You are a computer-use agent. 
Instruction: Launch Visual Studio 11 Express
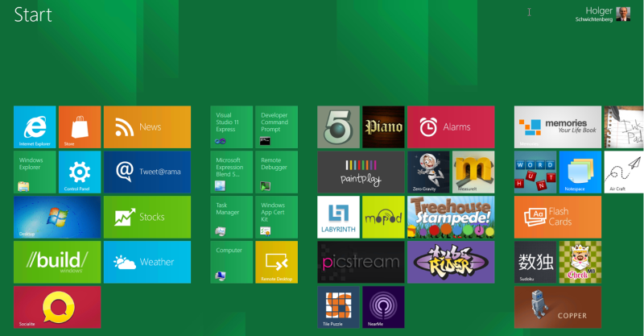pyautogui.click(x=232, y=127)
